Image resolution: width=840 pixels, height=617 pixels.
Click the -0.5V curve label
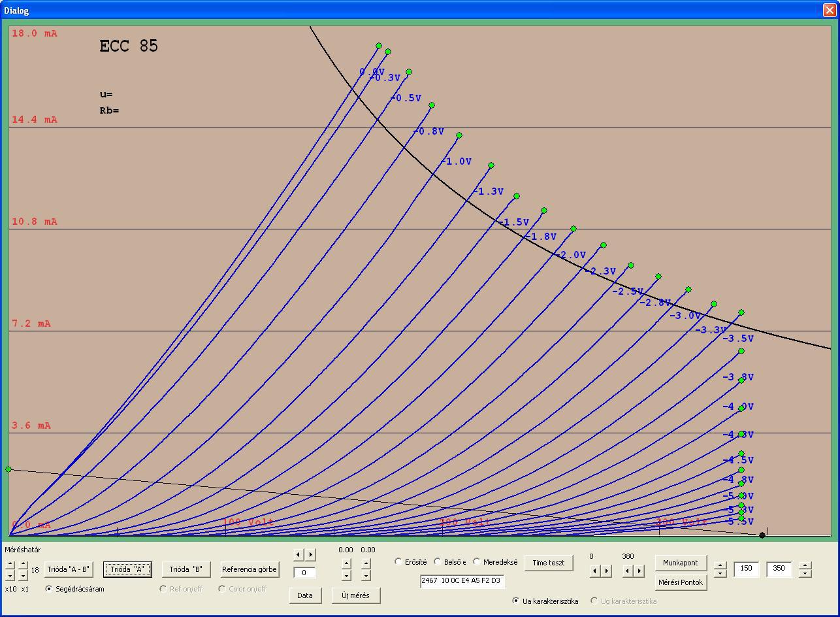point(406,98)
